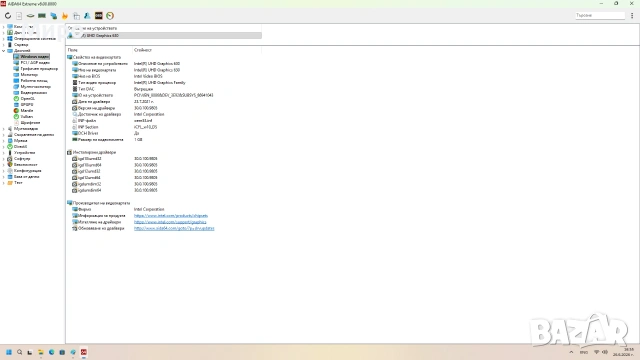
Task: Click the blue user figure toolbar icon
Action: [x=87, y=16]
